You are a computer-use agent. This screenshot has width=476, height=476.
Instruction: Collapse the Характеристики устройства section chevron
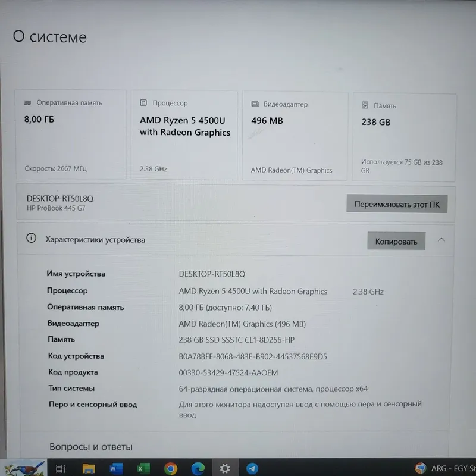pos(441,240)
